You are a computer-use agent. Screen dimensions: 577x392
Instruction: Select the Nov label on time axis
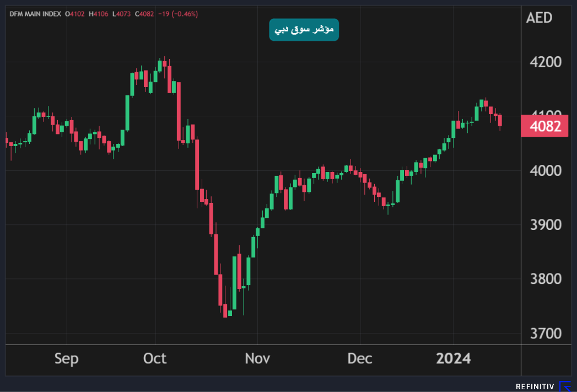pos(257,359)
